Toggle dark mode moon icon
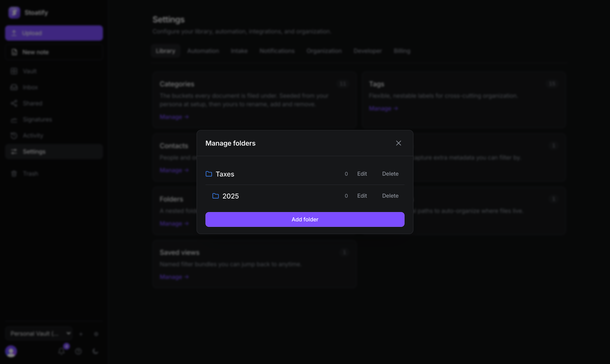The image size is (610, 364). click(95, 351)
